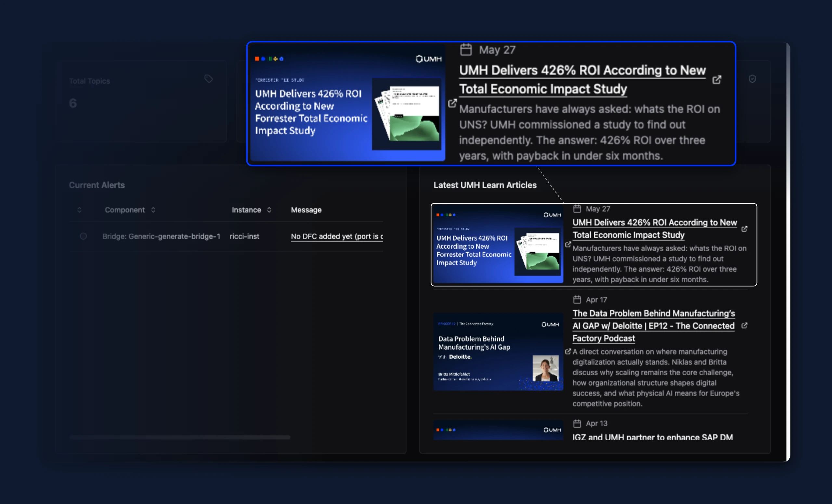Click the Total Topics value '6'

72,103
